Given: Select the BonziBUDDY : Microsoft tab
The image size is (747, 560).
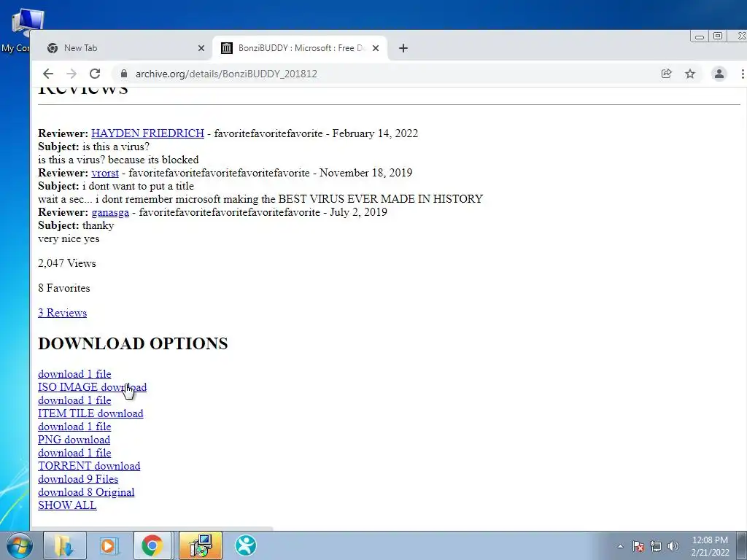Looking at the screenshot, I should pos(300,48).
